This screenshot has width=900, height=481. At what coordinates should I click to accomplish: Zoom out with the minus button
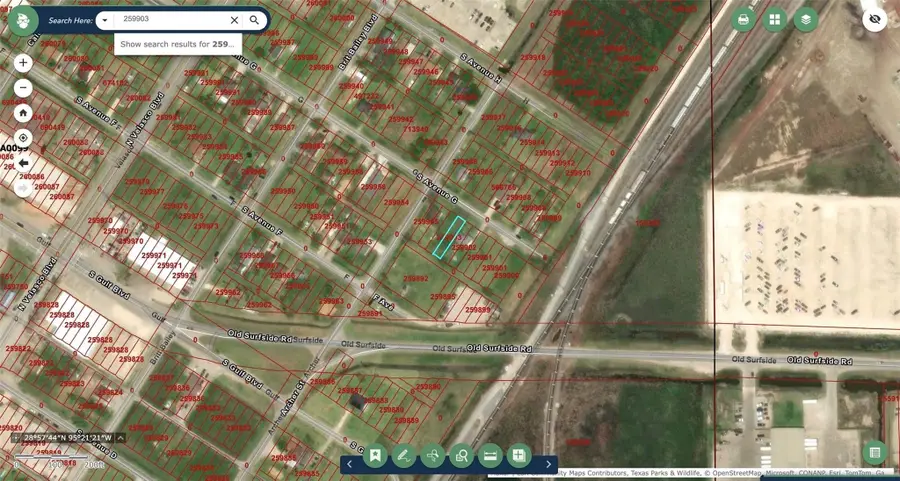[23, 88]
